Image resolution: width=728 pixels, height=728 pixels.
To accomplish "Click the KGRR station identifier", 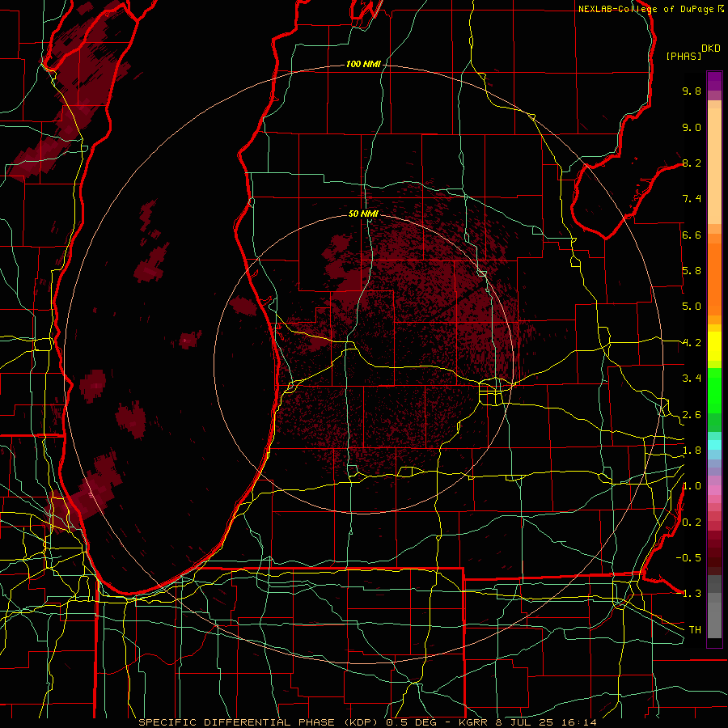I will (473, 722).
